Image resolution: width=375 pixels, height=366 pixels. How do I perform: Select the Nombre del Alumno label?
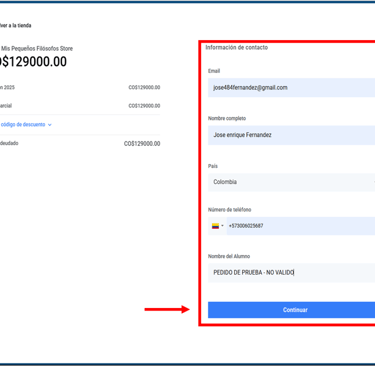(229, 256)
